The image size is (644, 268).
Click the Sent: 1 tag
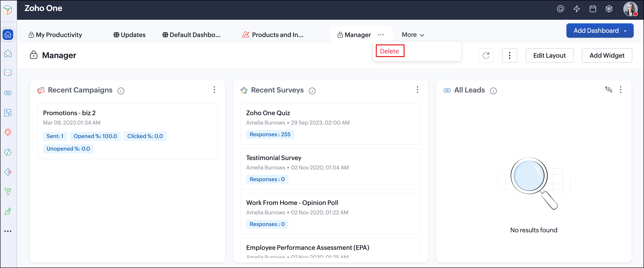coord(55,136)
